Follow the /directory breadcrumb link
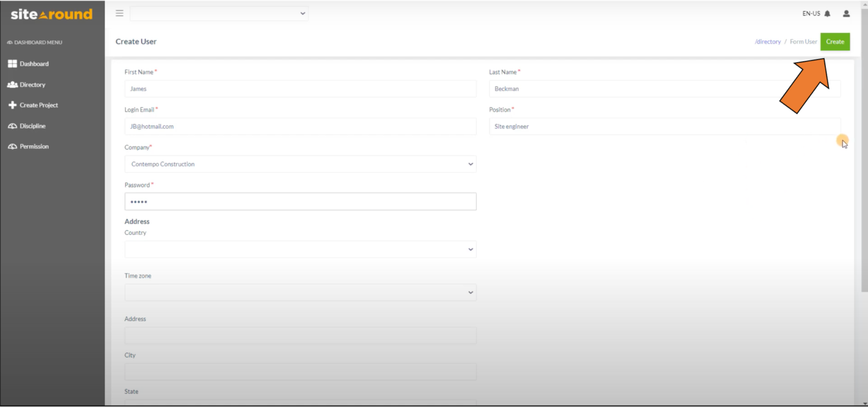Image resolution: width=868 pixels, height=407 pixels. point(768,42)
